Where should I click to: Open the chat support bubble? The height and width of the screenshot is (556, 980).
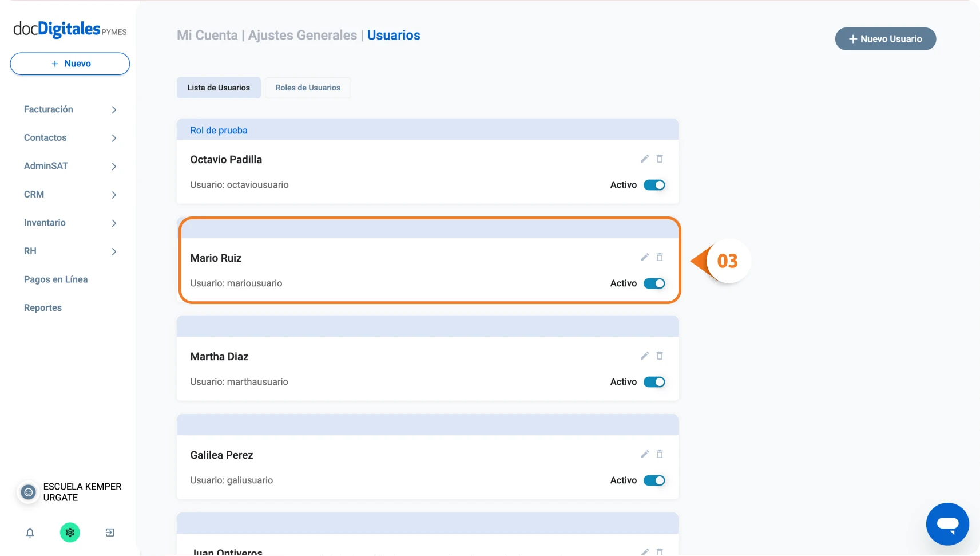coord(947,524)
